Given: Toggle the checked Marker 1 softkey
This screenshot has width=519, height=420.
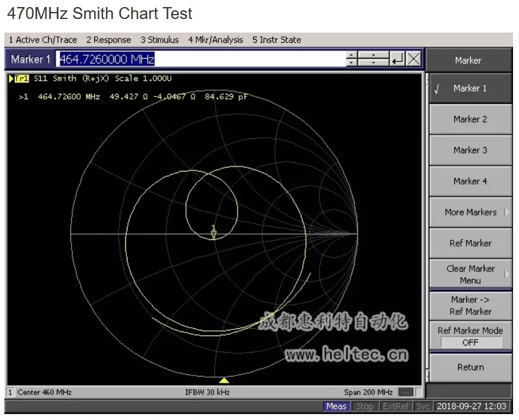Looking at the screenshot, I should (470, 88).
